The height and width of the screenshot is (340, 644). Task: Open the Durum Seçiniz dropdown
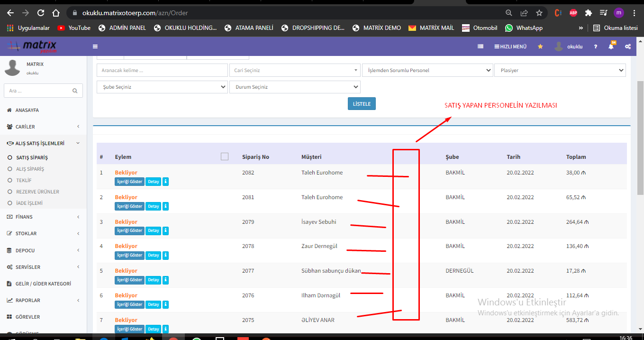[x=295, y=87]
